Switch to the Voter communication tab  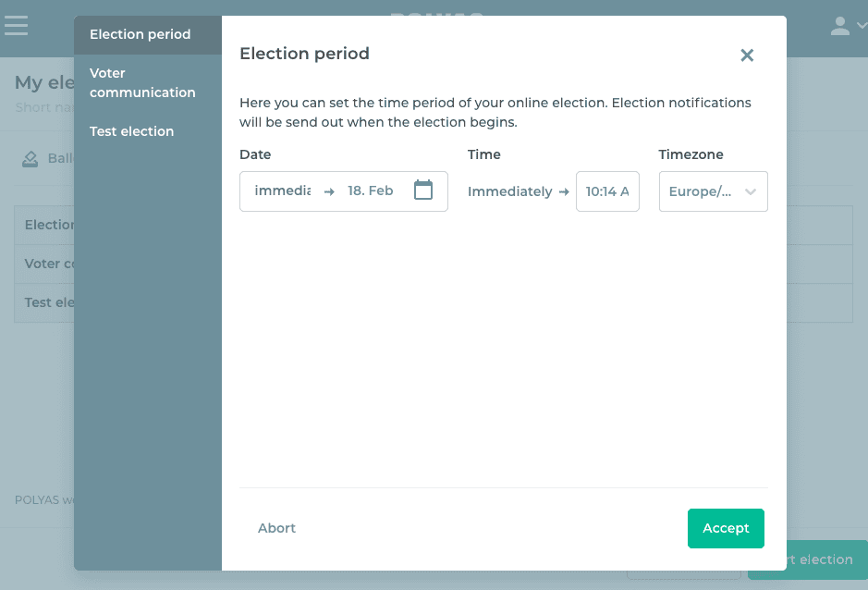(142, 82)
